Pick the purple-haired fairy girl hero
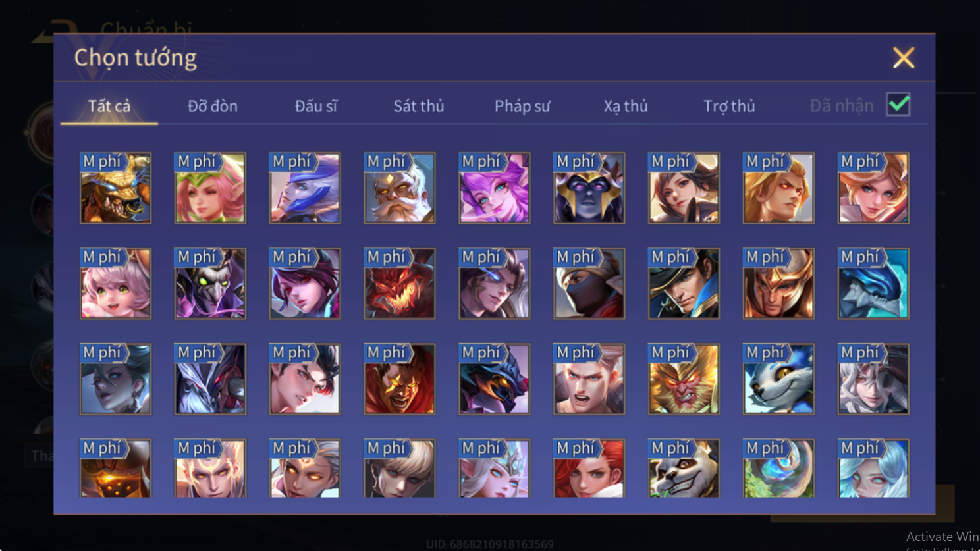980x551 pixels. tap(495, 188)
